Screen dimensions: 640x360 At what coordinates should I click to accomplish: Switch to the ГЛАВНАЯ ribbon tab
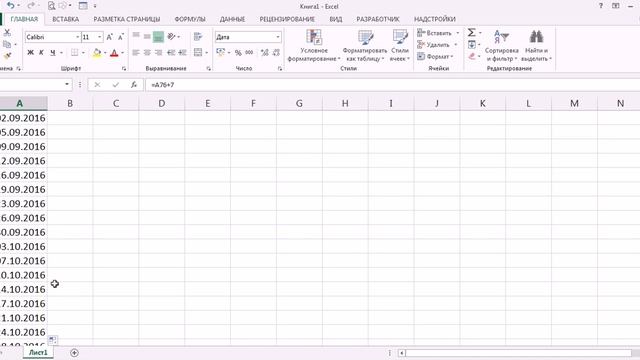click(x=24, y=19)
